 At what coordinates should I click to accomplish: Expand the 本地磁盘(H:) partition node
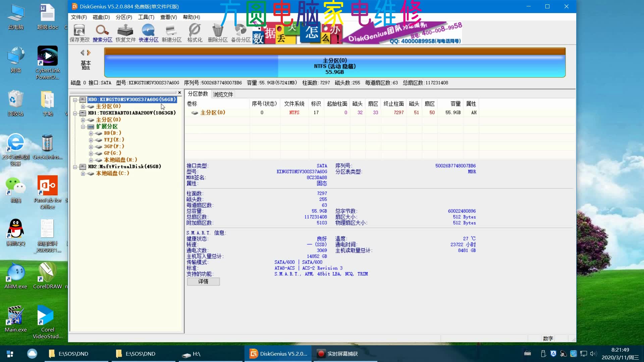tap(91, 160)
